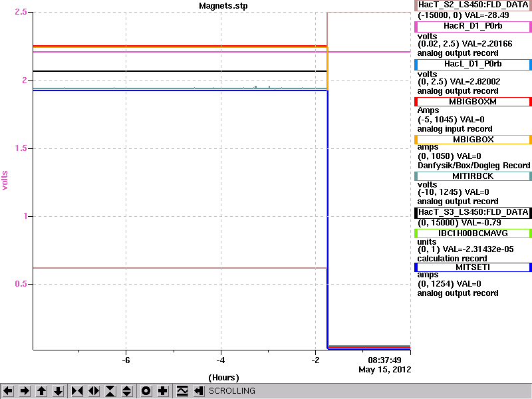Click the Danfysik/Box/Dogleg Record description
This screenshot has height=399, width=532.
click(x=473, y=165)
